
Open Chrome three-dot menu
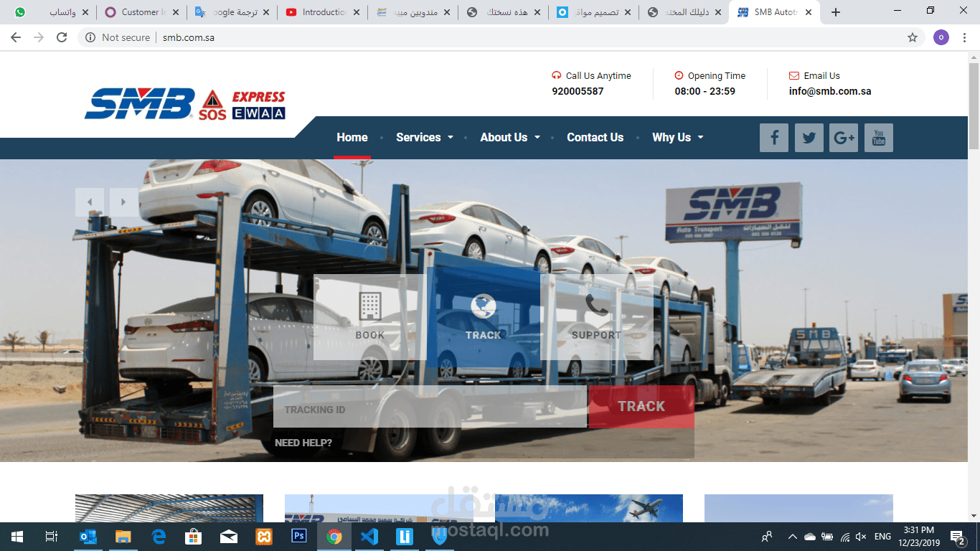click(965, 37)
